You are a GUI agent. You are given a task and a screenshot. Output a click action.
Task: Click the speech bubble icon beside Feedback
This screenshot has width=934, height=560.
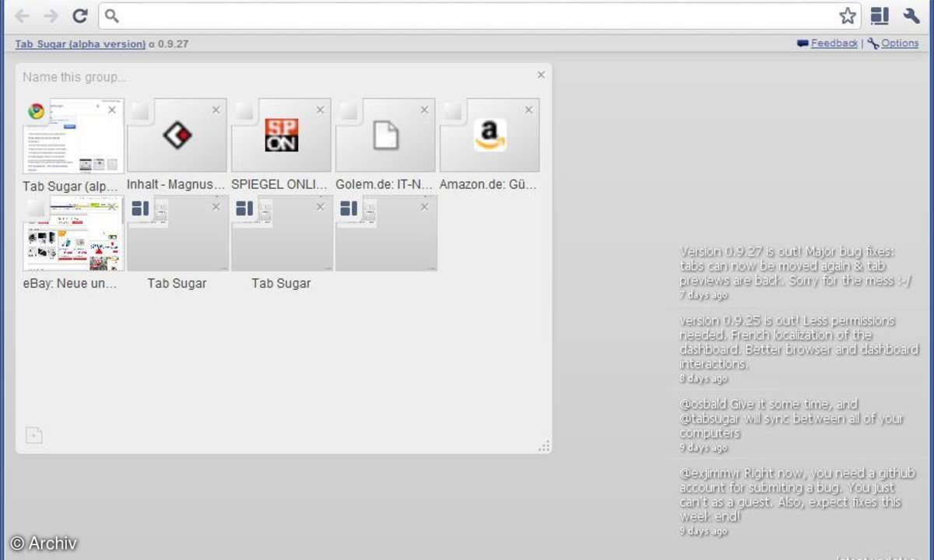802,44
